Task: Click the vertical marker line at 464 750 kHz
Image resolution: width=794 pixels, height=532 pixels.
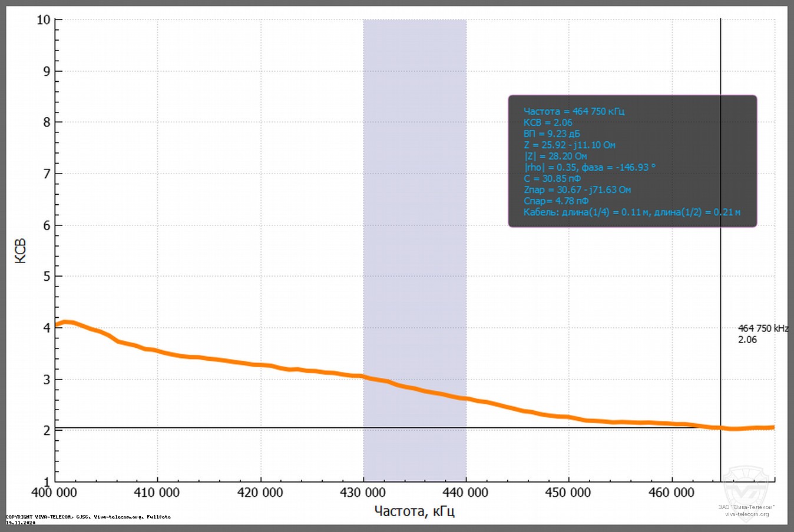Action: [x=720, y=265]
